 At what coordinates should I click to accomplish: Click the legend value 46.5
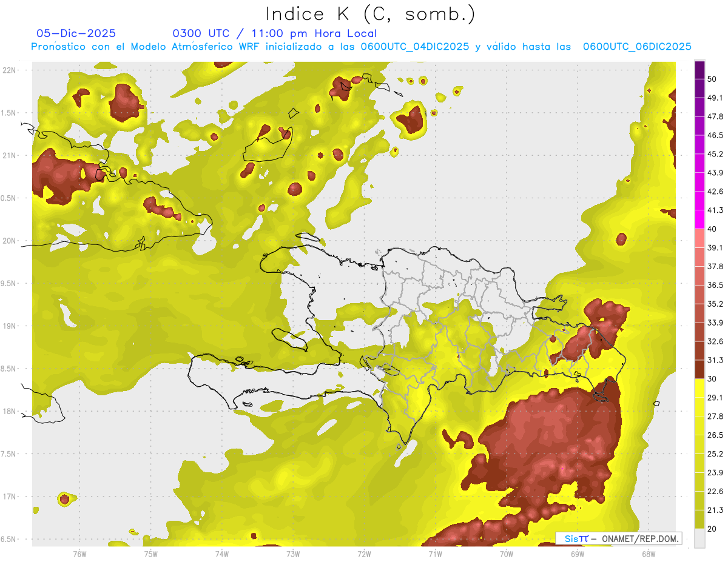[x=715, y=135]
